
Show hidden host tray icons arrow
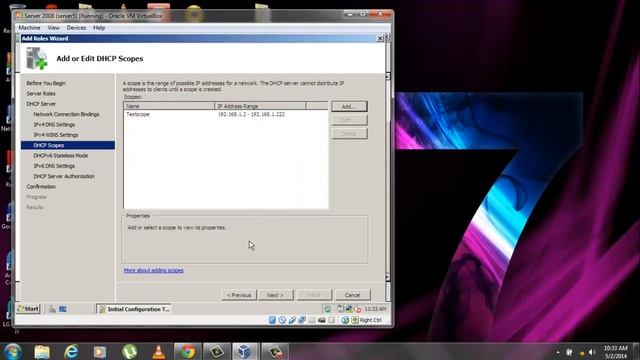[558, 352]
